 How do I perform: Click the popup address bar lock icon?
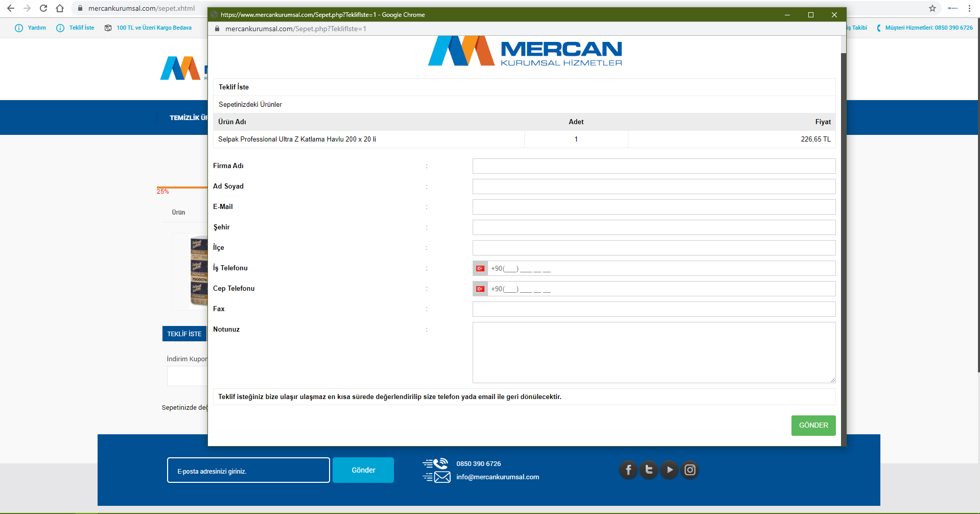coord(217,29)
